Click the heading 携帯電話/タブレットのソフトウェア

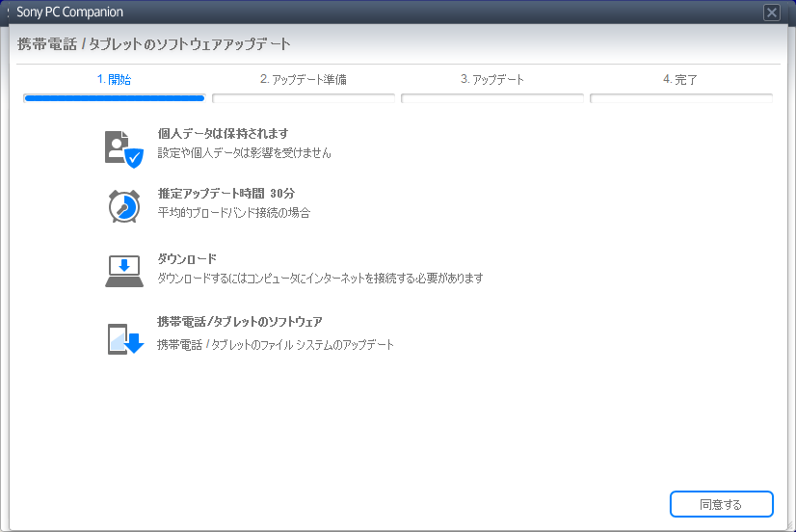pos(240,322)
